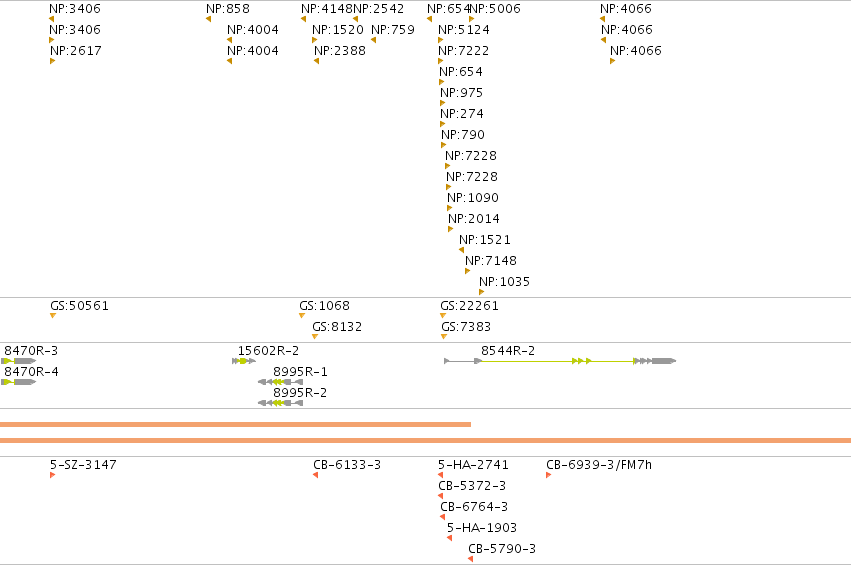Select the CB-5790-3 label

502,549
